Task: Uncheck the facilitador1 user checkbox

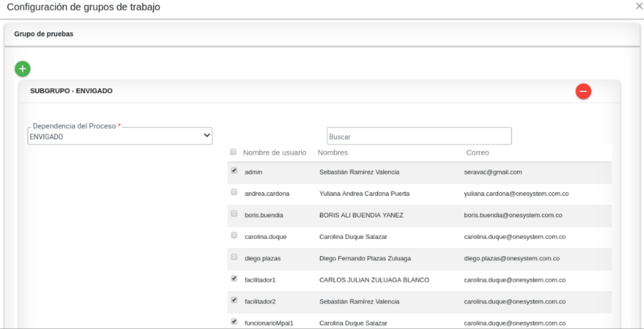Action: click(x=234, y=278)
